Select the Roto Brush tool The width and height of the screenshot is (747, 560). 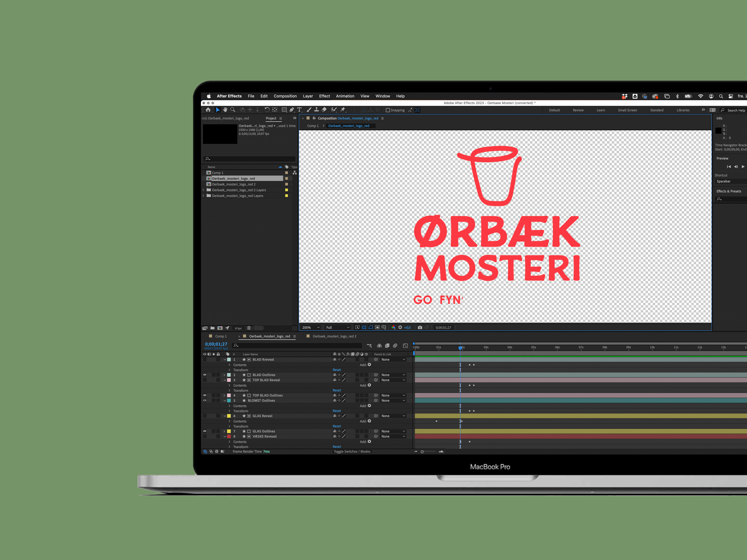pyautogui.click(x=334, y=110)
